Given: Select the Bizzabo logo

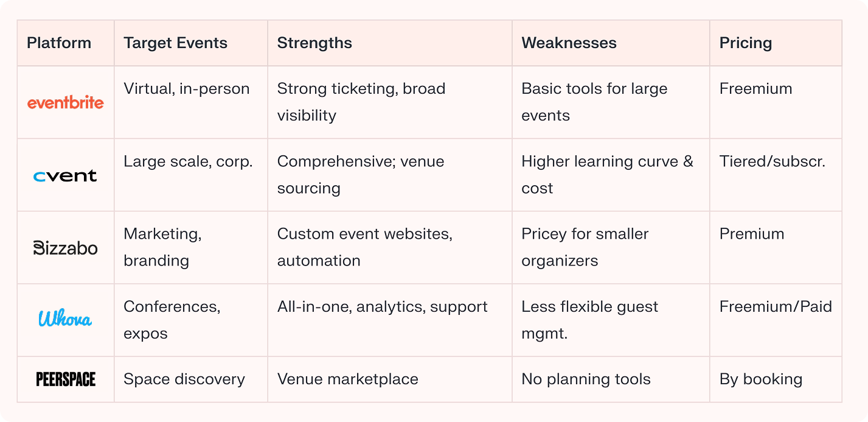Looking at the screenshot, I should pos(66,248).
